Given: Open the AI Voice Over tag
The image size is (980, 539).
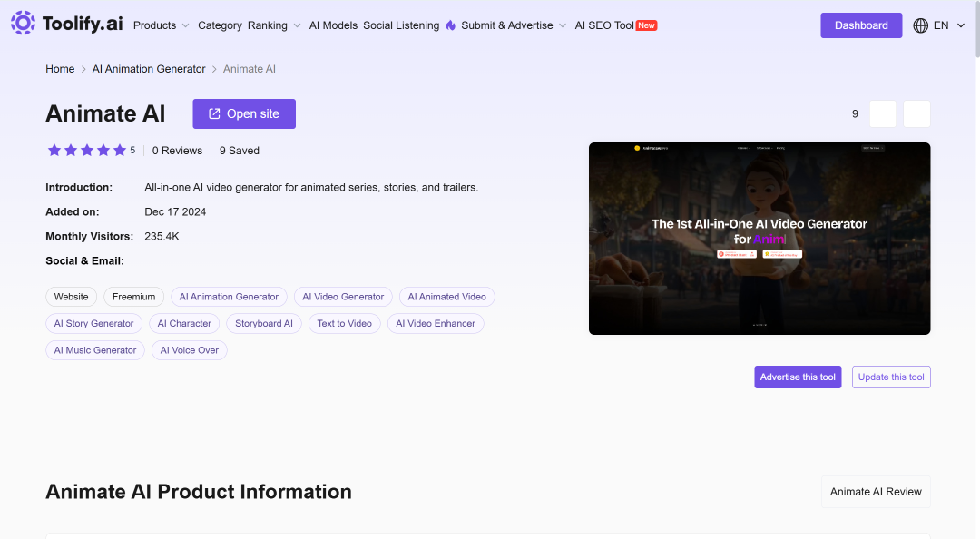Looking at the screenshot, I should tap(190, 351).
